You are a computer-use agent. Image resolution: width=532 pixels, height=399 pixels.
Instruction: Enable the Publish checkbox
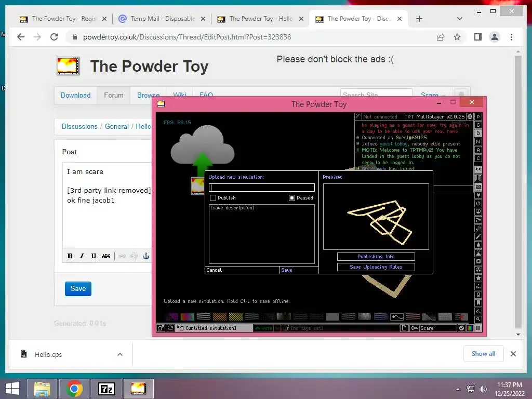click(213, 198)
